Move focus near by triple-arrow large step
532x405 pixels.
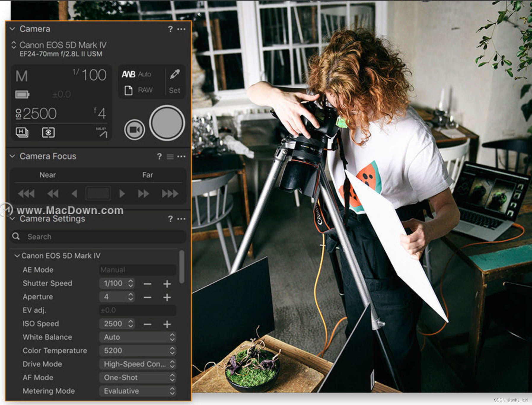(26, 194)
